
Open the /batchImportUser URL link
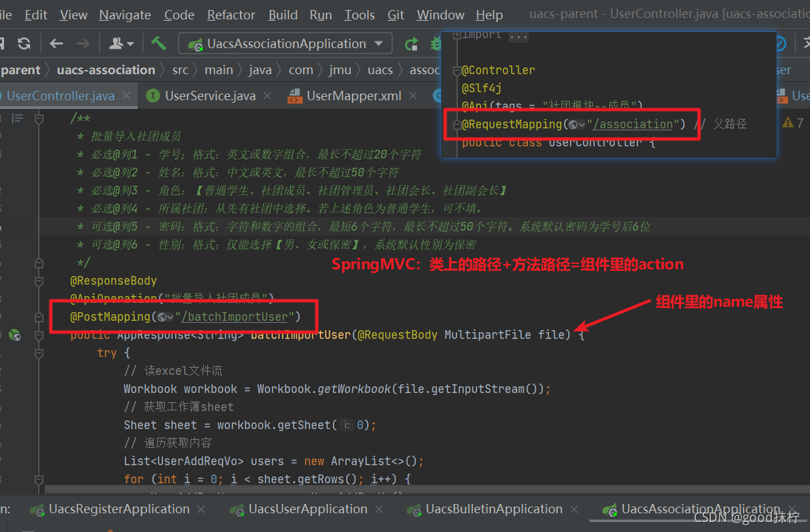[234, 317]
